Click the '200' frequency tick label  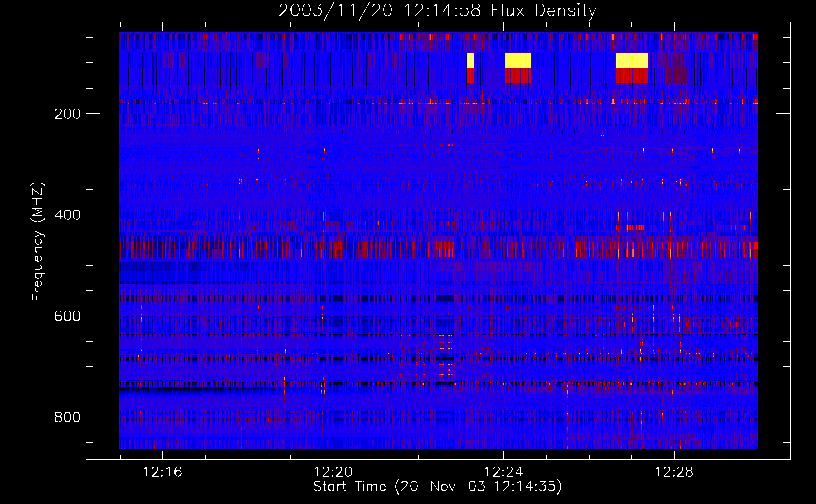click(x=68, y=114)
